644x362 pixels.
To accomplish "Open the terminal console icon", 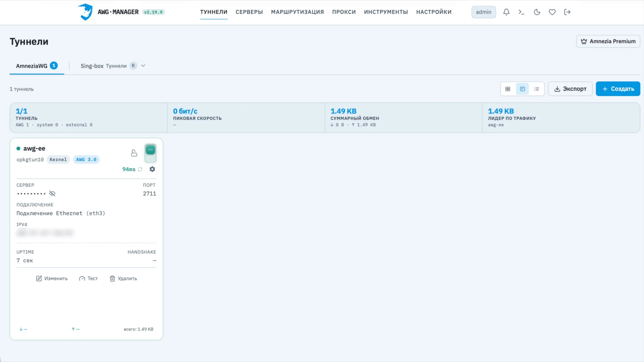I will pos(521,12).
